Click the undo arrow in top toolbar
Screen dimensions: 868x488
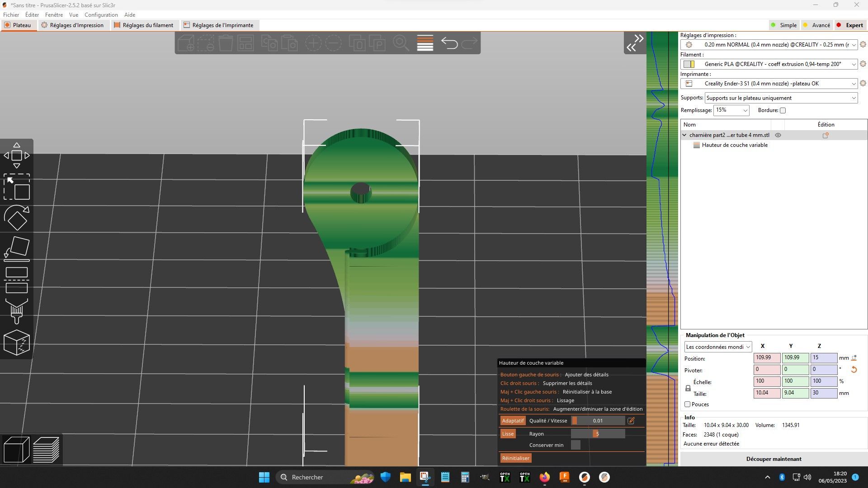pyautogui.click(x=449, y=43)
